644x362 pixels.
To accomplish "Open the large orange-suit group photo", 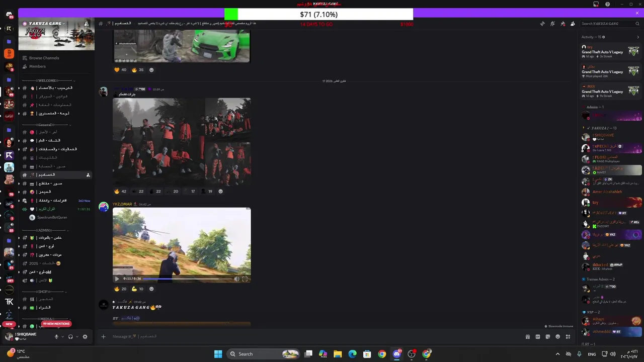I will pos(158,142).
